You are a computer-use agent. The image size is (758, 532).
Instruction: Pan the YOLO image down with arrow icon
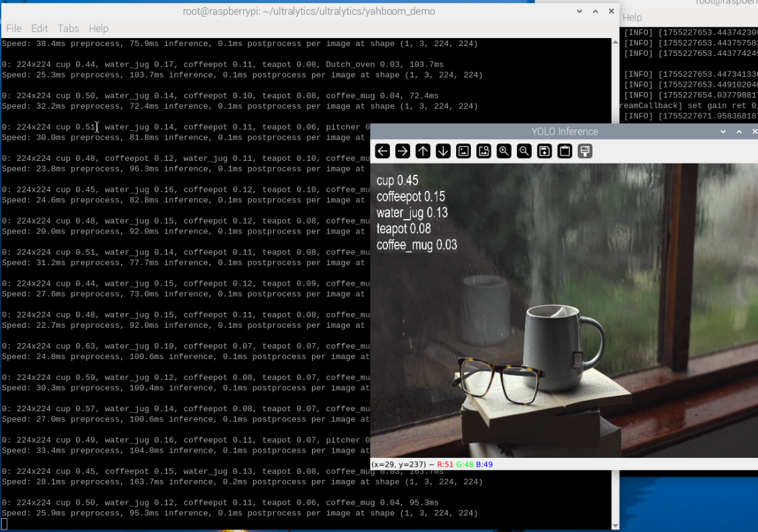[443, 152]
